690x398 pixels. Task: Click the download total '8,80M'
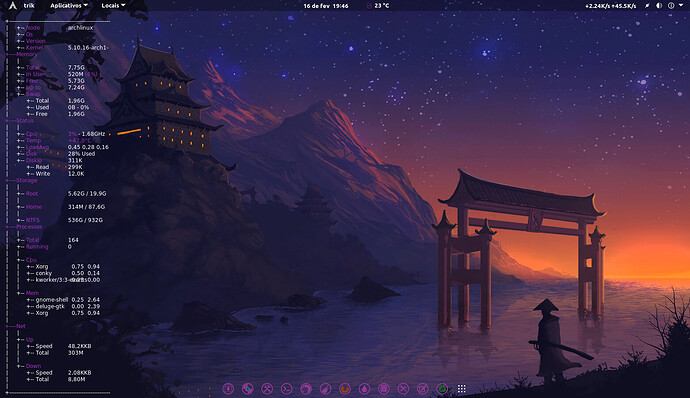tap(77, 379)
